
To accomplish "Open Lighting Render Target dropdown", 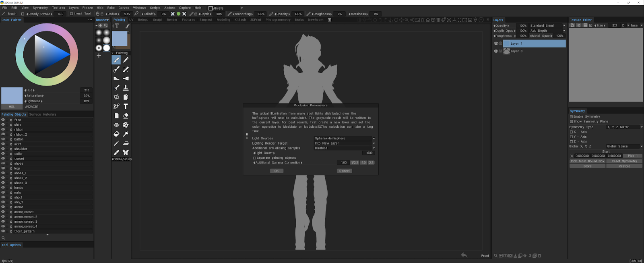I will [x=345, y=143].
